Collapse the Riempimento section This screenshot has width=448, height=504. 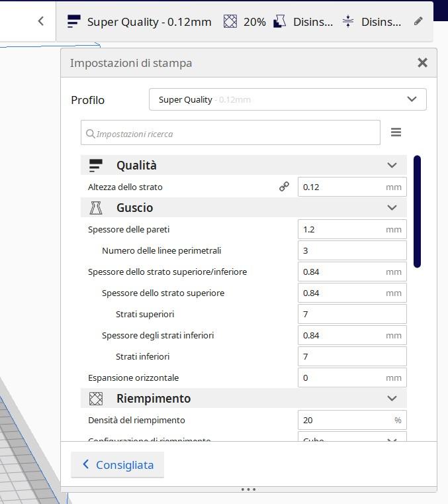(392, 399)
